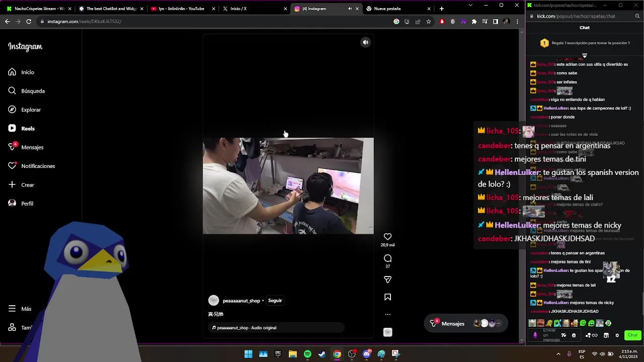Viewport: 644px width, 362px height.
Task: Open the Kick chat settings gear
Action: (617, 335)
